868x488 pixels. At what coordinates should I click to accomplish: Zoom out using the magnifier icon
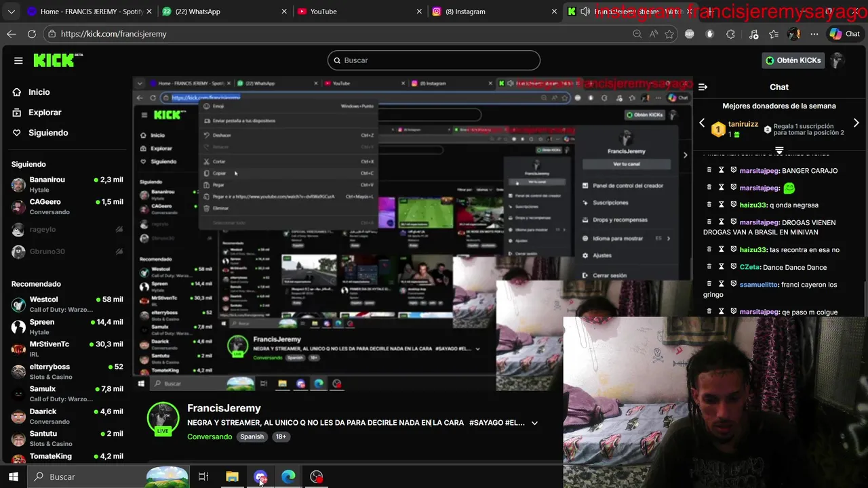pyautogui.click(x=637, y=34)
